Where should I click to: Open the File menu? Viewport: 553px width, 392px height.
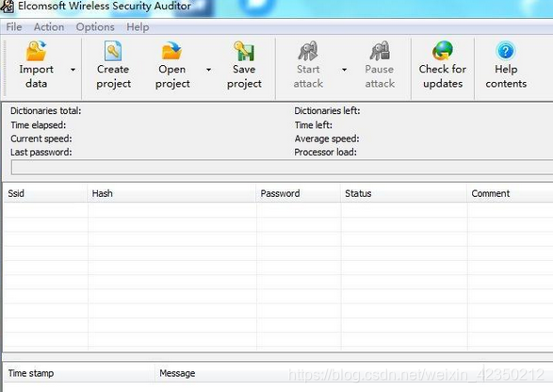[x=14, y=26]
